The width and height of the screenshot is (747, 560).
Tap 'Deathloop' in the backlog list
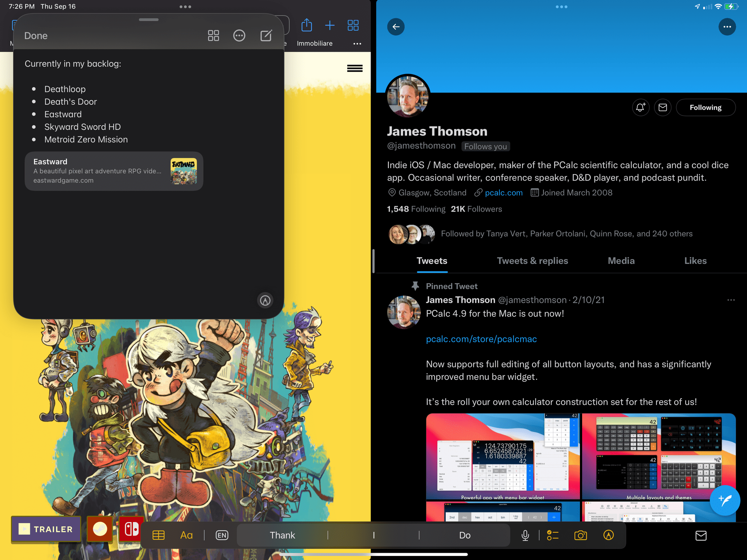click(x=65, y=89)
